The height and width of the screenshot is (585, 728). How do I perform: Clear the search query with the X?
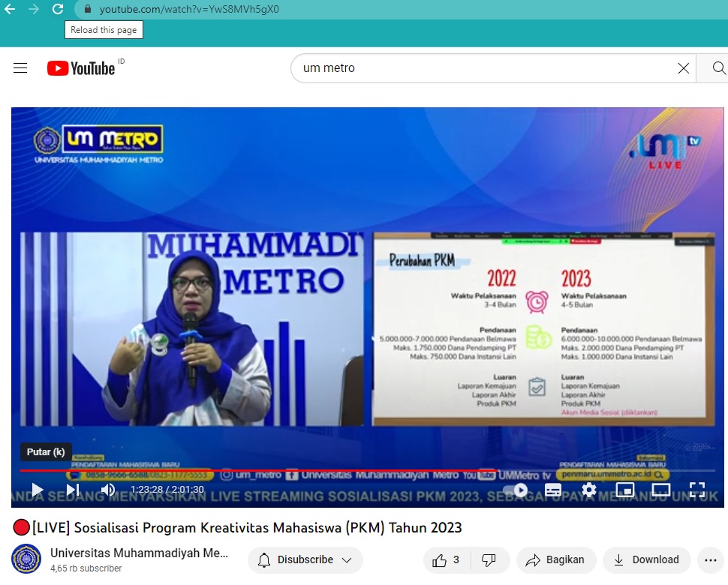tap(684, 68)
